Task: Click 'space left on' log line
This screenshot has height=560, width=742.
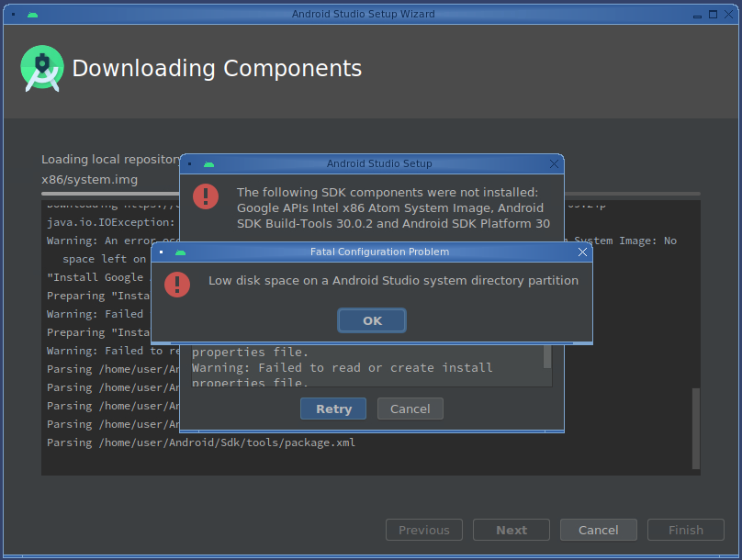Action: point(104,259)
